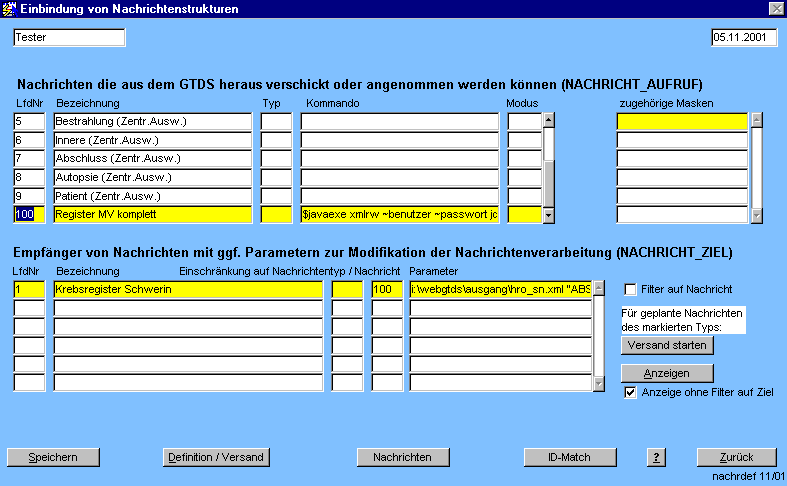Uncheck Anzeige ohne Filter auf Ziel
787x486 pixels.
[630, 393]
